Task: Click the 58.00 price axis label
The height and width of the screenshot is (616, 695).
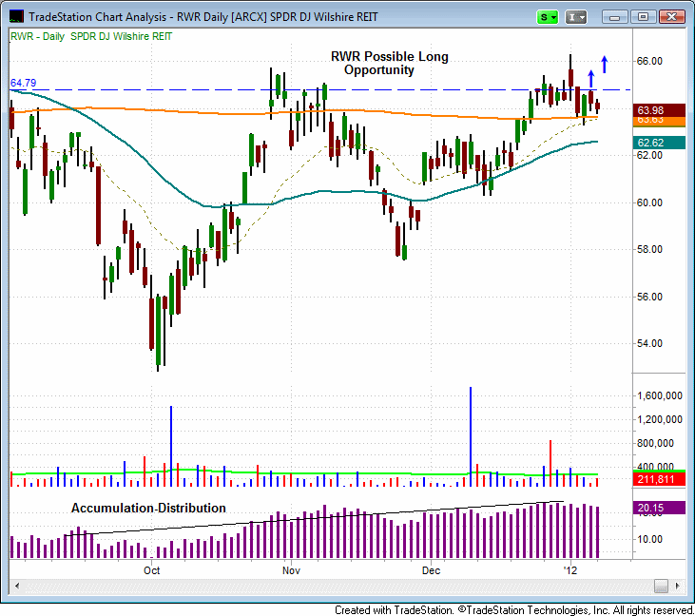Action: pyautogui.click(x=649, y=249)
